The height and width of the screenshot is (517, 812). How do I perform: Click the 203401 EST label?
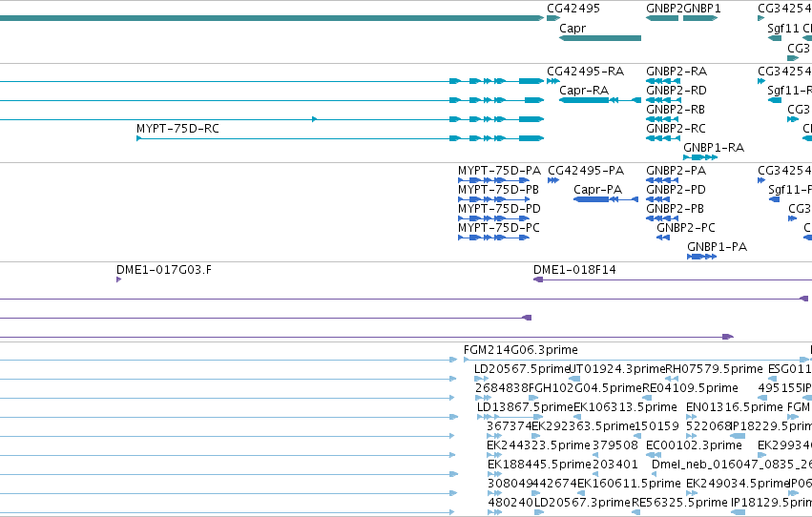point(615,465)
